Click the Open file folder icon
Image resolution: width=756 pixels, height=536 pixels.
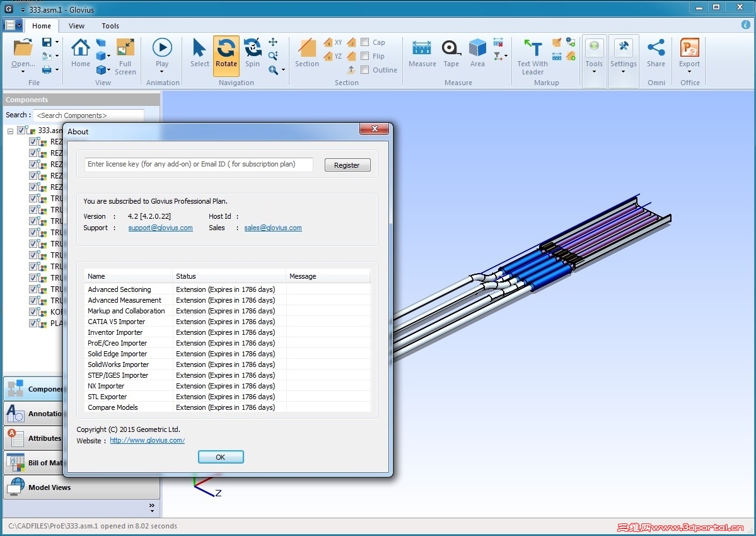point(23,48)
